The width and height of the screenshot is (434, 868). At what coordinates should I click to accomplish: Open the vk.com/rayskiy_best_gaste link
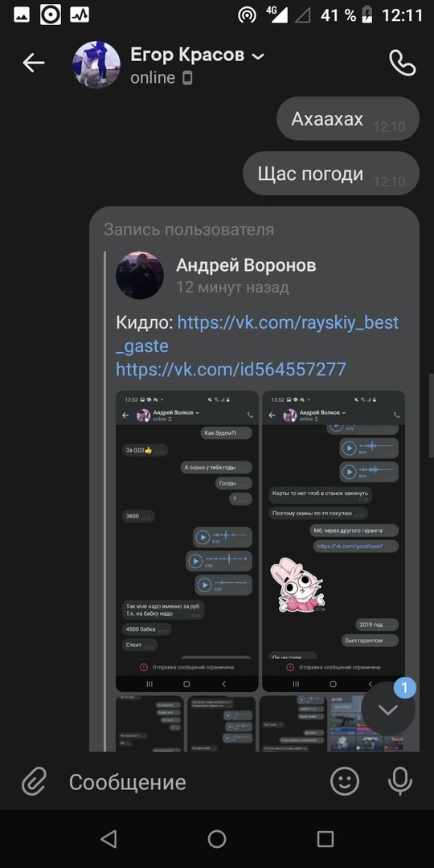point(257,334)
